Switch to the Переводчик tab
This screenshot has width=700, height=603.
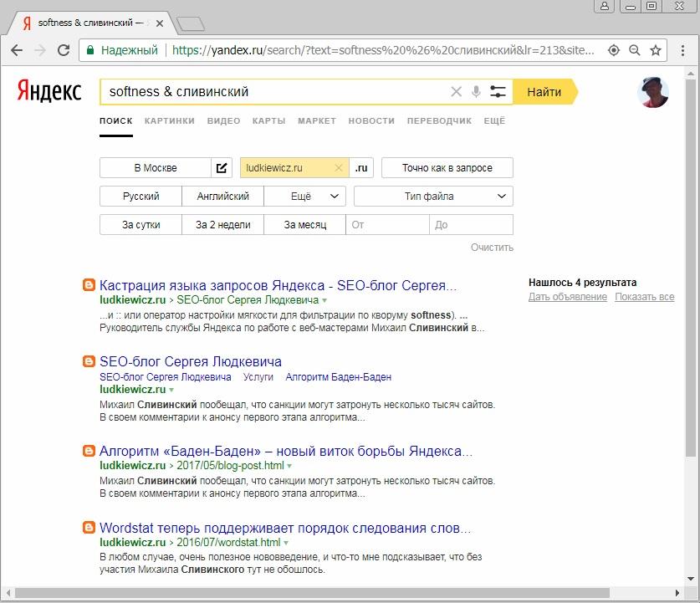point(439,121)
